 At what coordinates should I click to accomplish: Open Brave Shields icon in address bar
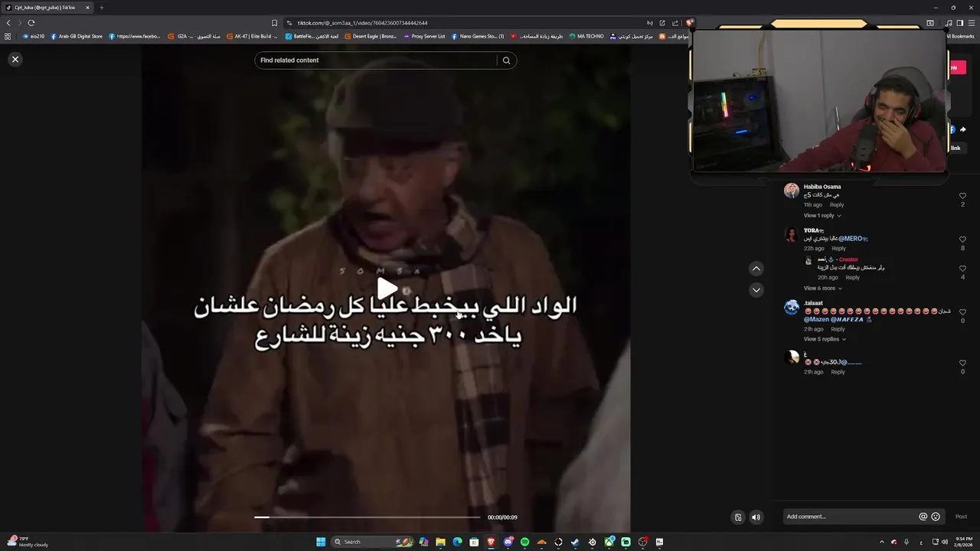(689, 23)
